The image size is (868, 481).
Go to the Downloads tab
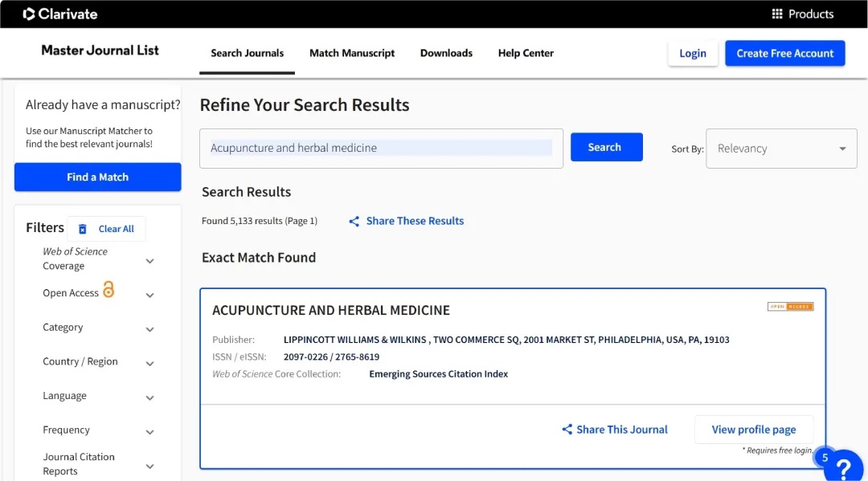tap(446, 53)
